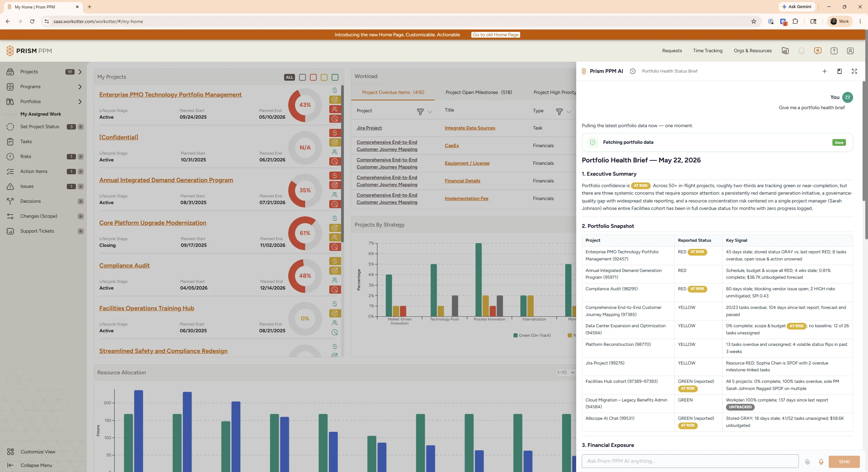Open the Time Tracking menu

pos(708,51)
